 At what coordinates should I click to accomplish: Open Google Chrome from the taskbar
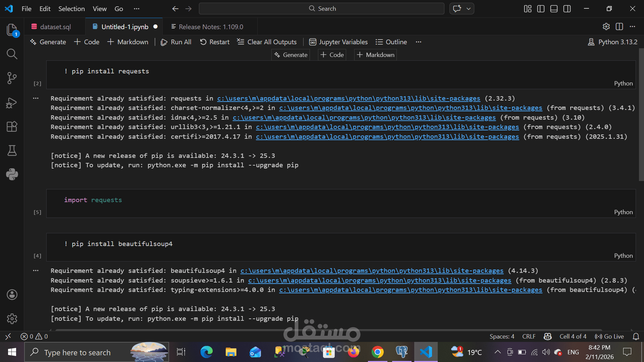[377, 352]
